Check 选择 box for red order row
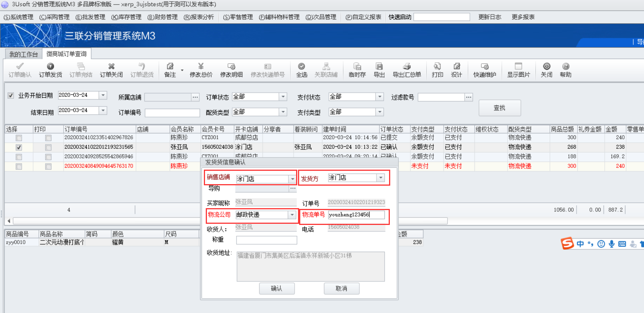The width and height of the screenshot is (644, 313). [19, 167]
